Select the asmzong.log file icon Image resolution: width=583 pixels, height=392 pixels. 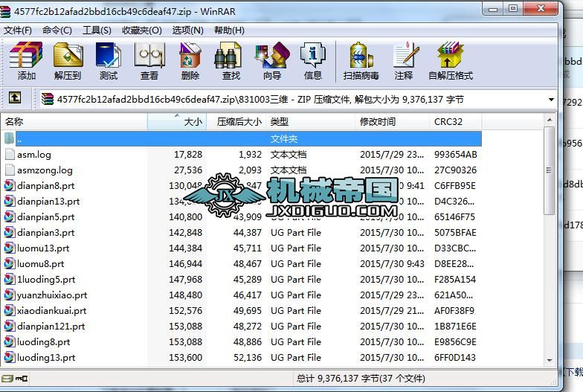click(x=10, y=170)
